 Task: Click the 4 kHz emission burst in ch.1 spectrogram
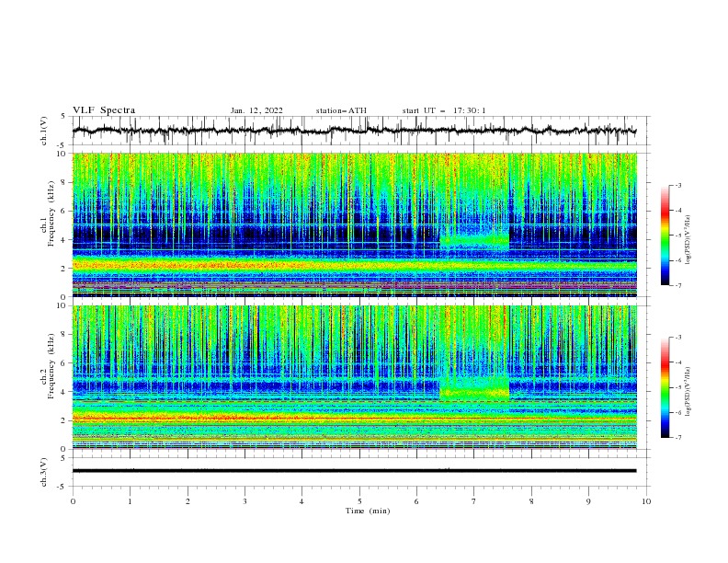click(x=474, y=241)
